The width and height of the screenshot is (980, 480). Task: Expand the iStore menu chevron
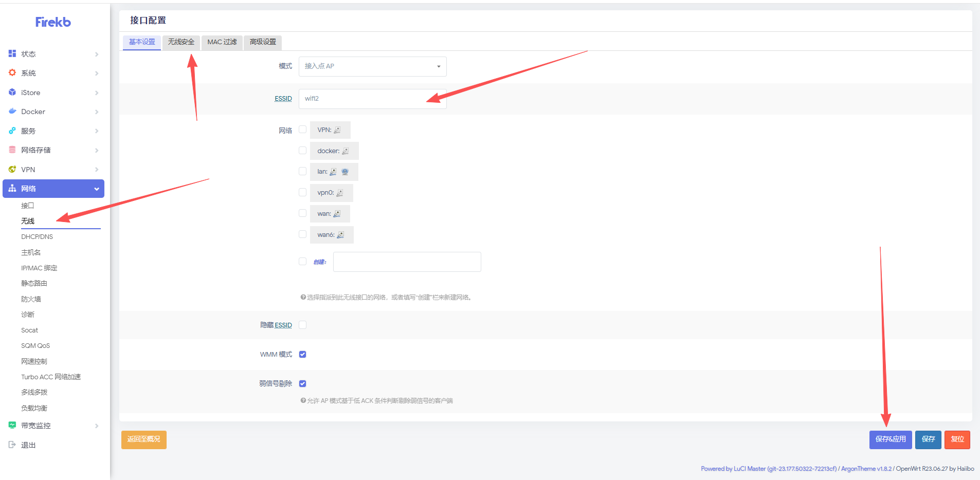coord(97,93)
